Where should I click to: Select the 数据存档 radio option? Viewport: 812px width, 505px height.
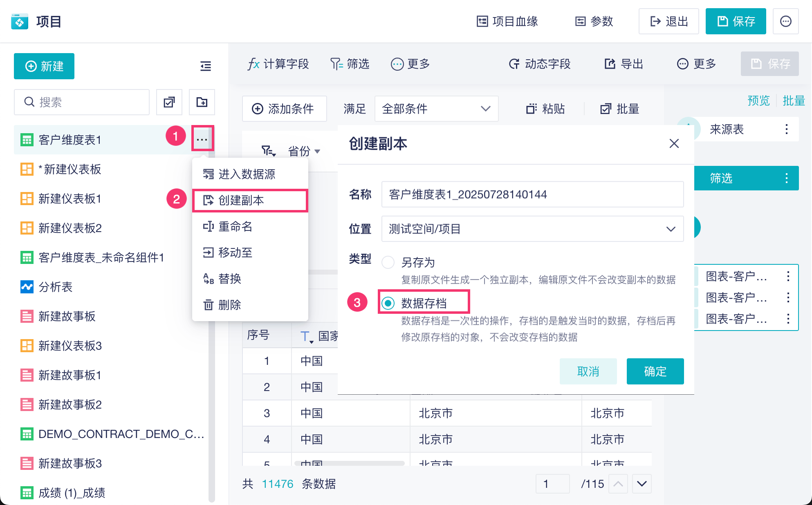tap(388, 303)
